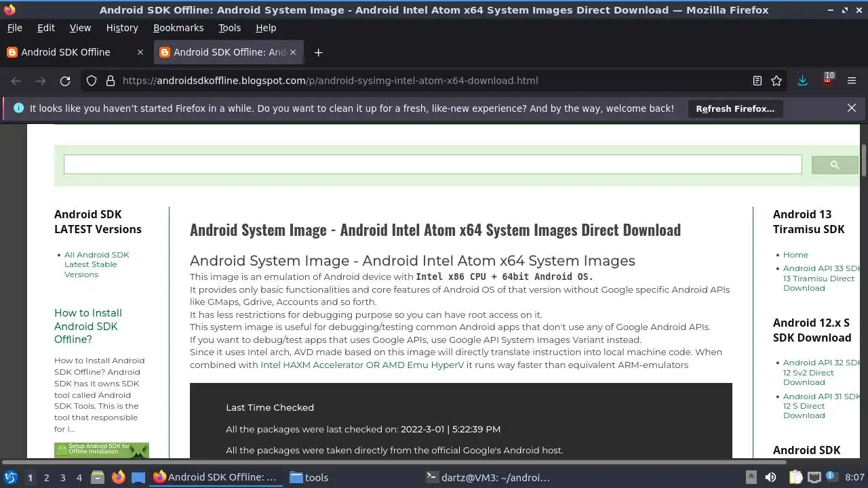The height and width of the screenshot is (488, 868).
Task: Open the File menu
Action: (14, 28)
